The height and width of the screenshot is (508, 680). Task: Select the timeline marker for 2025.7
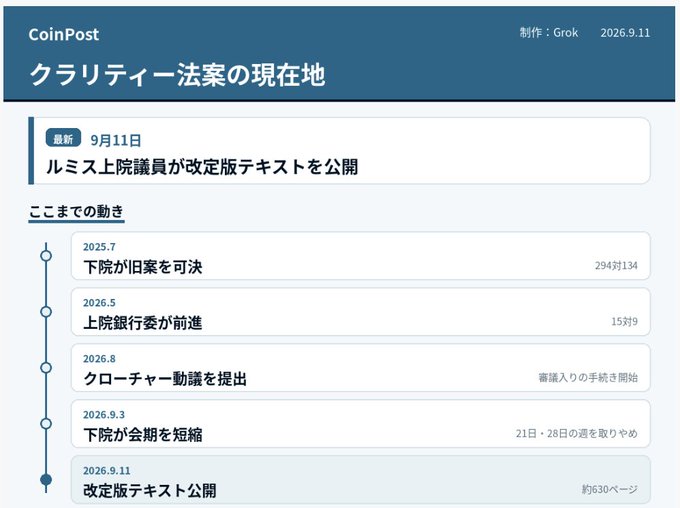pyautogui.click(x=46, y=256)
